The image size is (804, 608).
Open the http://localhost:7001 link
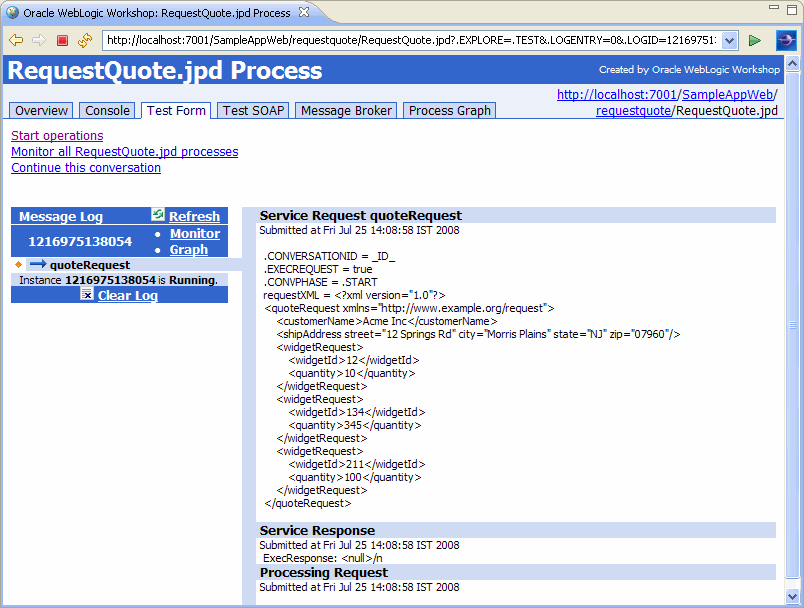point(617,95)
